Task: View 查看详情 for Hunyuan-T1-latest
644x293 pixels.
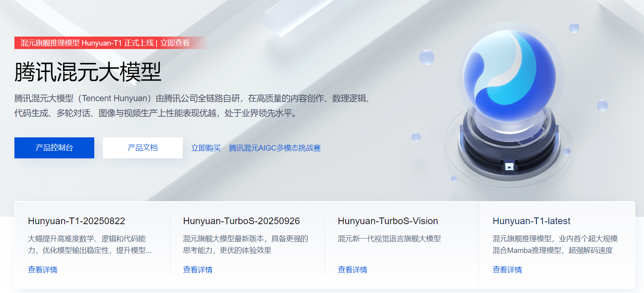Action: [x=507, y=270]
